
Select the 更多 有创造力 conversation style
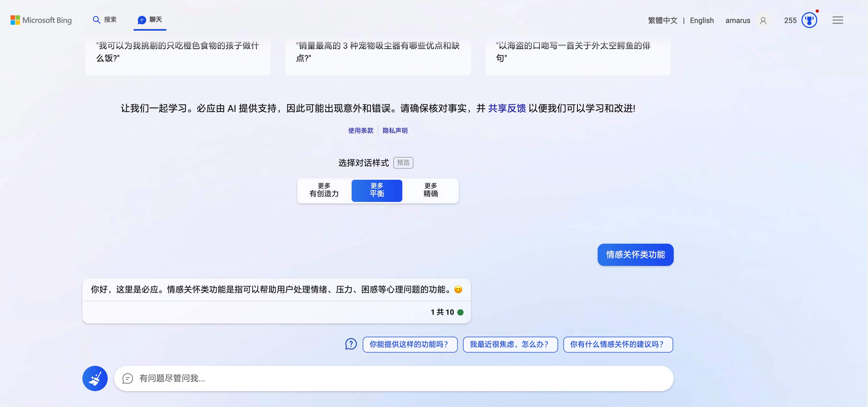pos(324,190)
